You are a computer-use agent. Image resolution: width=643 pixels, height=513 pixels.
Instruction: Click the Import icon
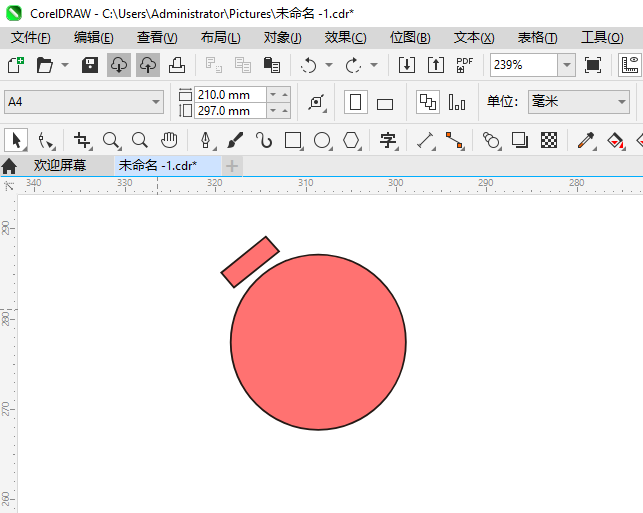coord(407,65)
